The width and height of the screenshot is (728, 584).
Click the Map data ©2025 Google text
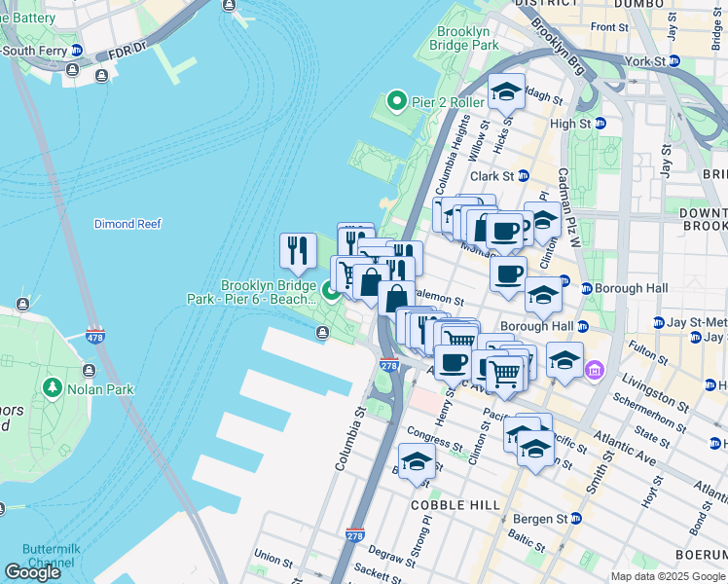click(x=668, y=576)
